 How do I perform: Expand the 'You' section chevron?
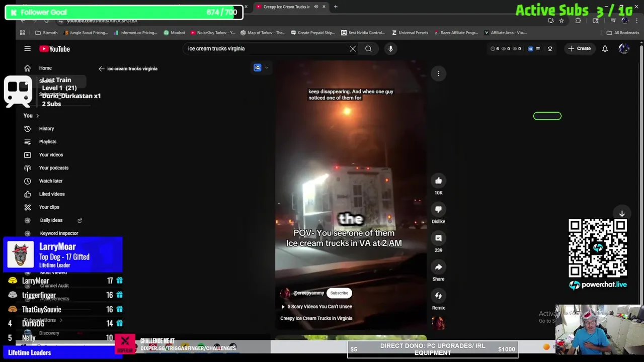pyautogui.click(x=37, y=116)
